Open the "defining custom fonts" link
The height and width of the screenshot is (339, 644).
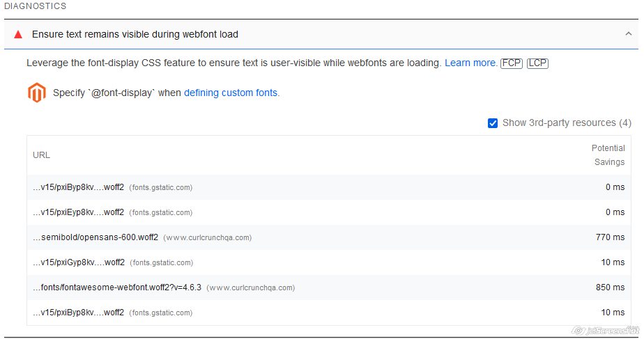click(231, 93)
